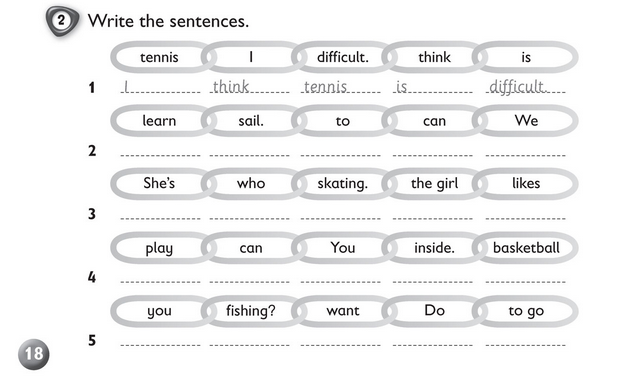Choose the 'inside.' chain link
The height and width of the screenshot is (388, 620).
[x=434, y=248]
